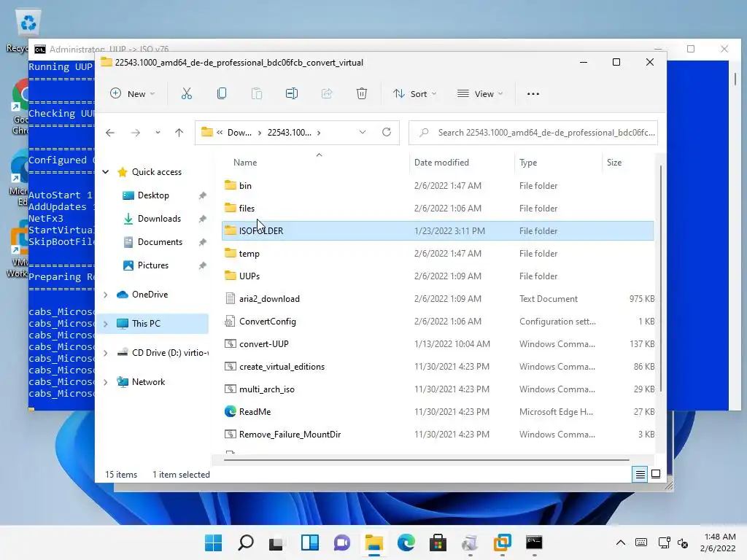Select ReadMe Edge HTML file
Image resolution: width=747 pixels, height=560 pixels.
pyautogui.click(x=438, y=412)
